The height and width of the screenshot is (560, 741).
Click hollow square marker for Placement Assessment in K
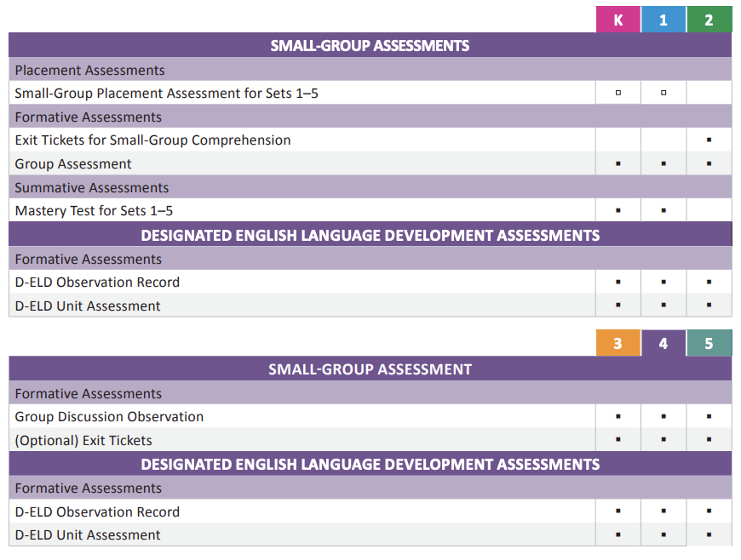click(618, 93)
